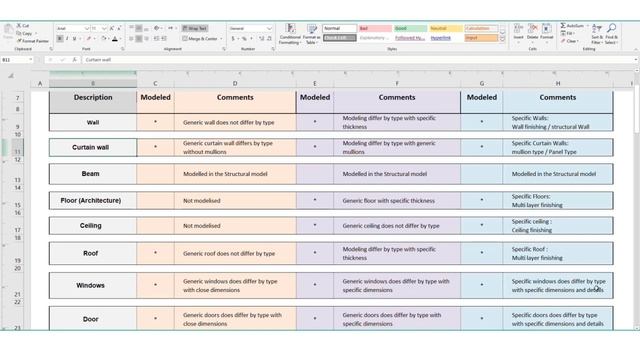Screen dimensions: 640x360
Task: Click the Name Box showing B11
Action: click(x=17, y=60)
